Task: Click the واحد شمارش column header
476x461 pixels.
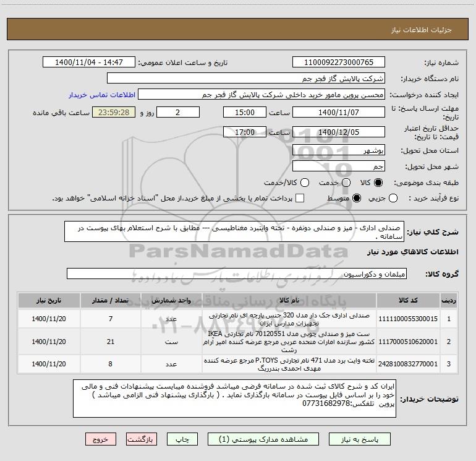Action: [x=171, y=300]
